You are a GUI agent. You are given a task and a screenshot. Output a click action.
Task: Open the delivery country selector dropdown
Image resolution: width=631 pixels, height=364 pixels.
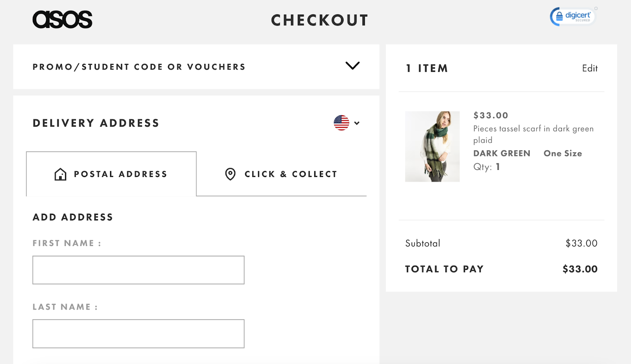coord(357,123)
